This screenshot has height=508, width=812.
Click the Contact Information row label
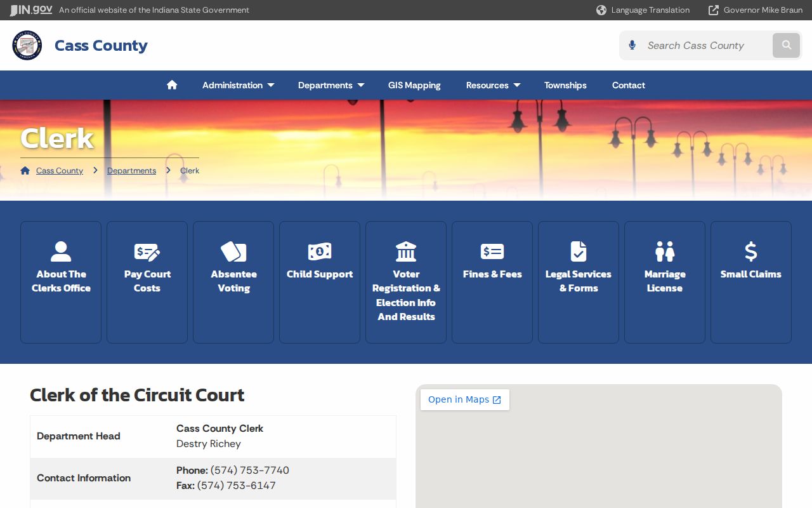(x=84, y=478)
